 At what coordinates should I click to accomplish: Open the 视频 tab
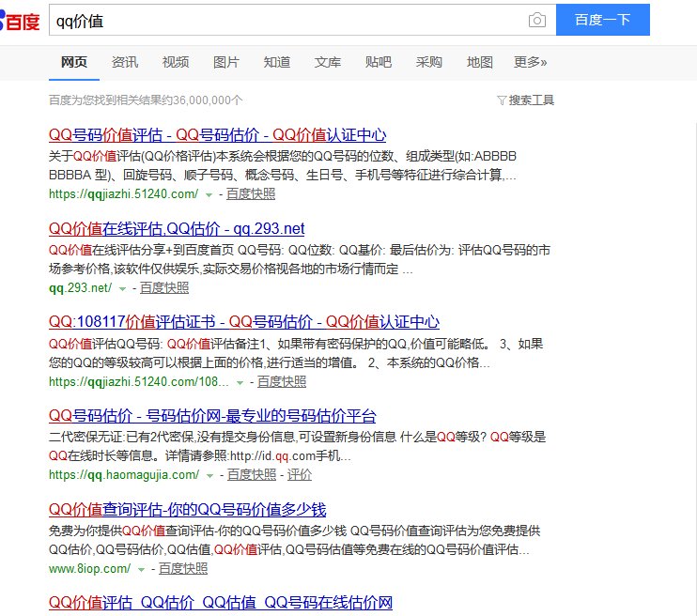click(176, 62)
